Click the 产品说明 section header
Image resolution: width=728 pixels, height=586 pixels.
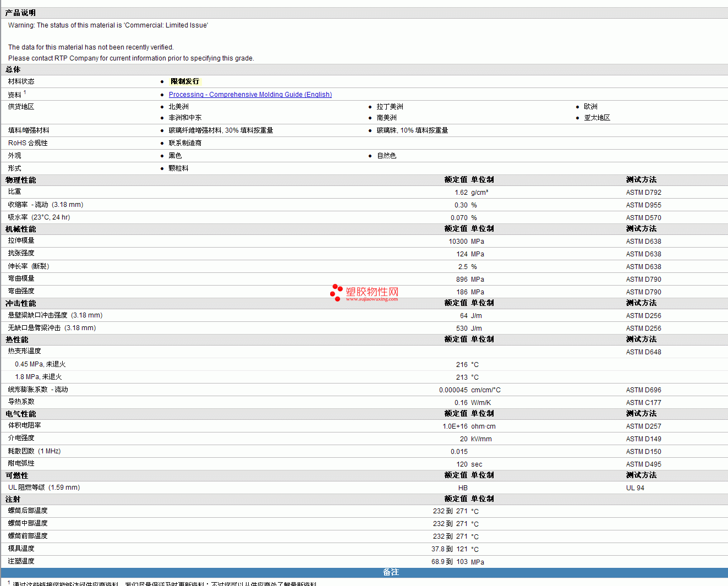click(20, 13)
